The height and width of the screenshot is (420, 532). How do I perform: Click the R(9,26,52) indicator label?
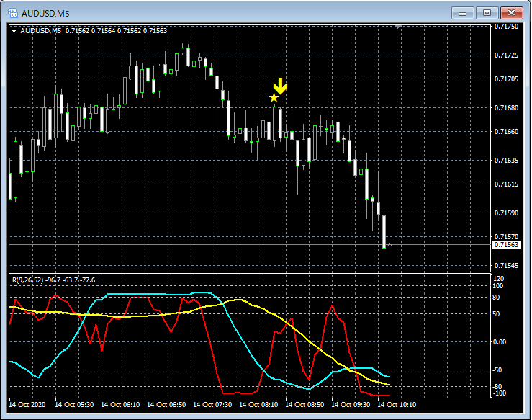(28, 280)
